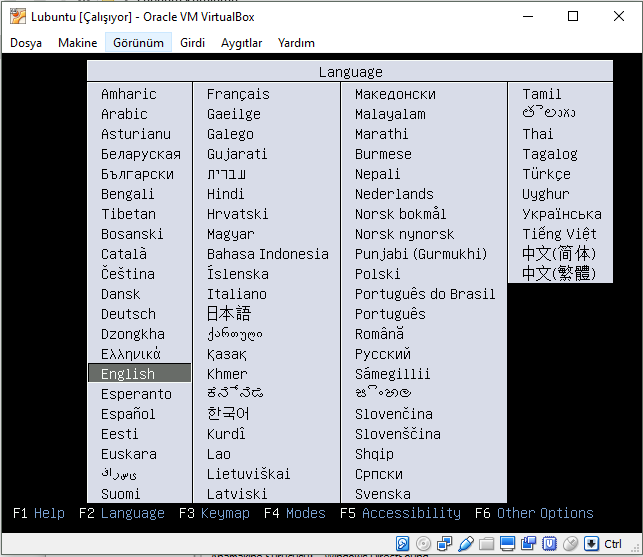Open the Aygıtlar menu
This screenshot has height=557, width=643.
coord(241,43)
